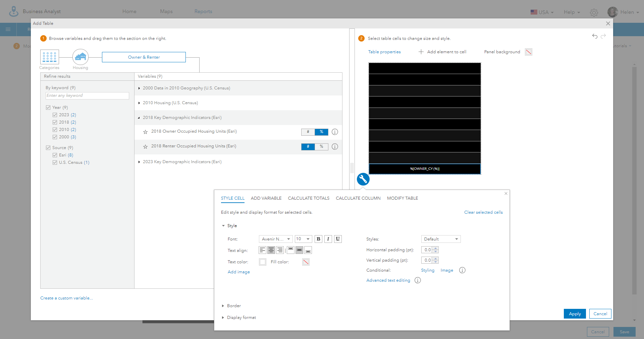The image size is (644, 339).
Task: Switch to the Calculate Totals tab
Action: pyautogui.click(x=309, y=198)
